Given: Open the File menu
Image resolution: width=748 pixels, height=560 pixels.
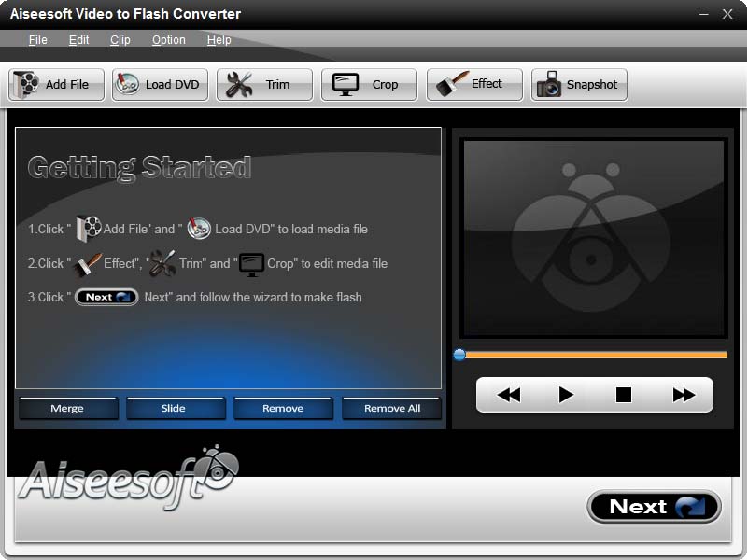Looking at the screenshot, I should coord(37,40).
